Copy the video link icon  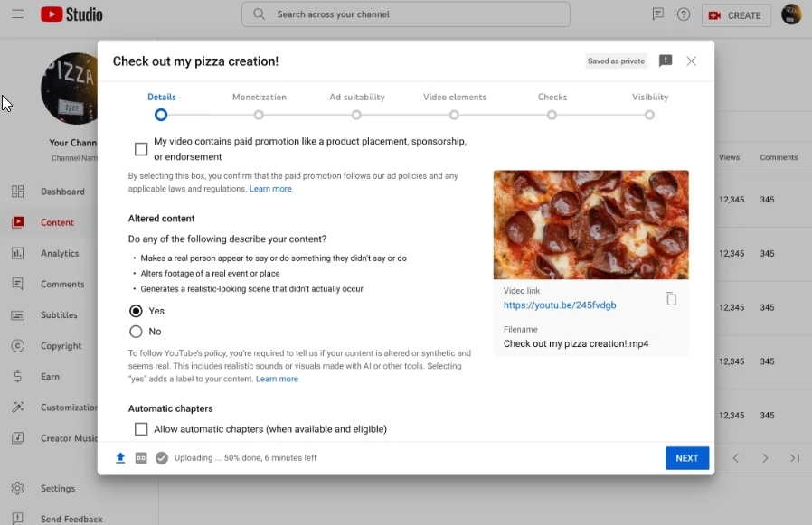(x=671, y=299)
